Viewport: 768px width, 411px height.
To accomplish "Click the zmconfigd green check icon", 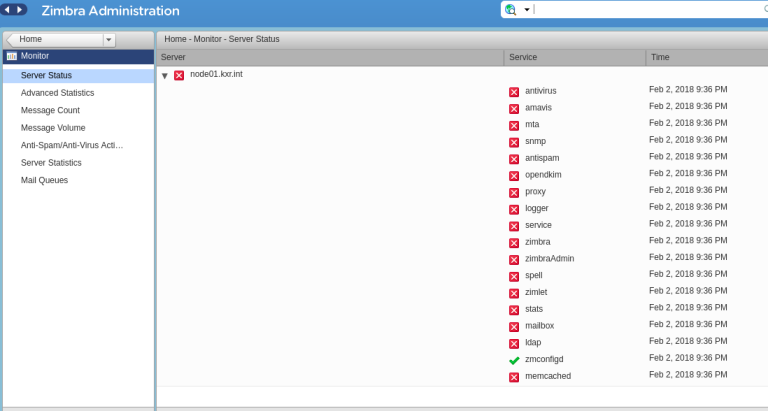I will tap(514, 361).
